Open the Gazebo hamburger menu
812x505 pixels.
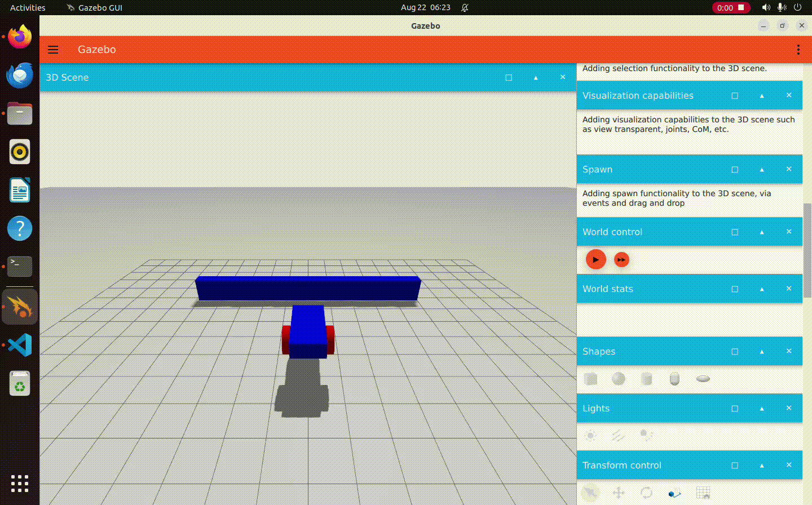pyautogui.click(x=53, y=50)
